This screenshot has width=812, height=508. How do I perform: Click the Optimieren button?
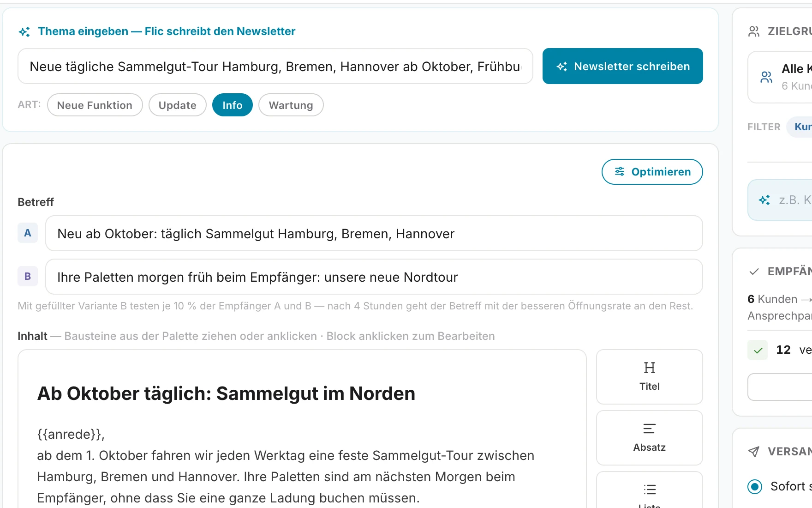652,172
